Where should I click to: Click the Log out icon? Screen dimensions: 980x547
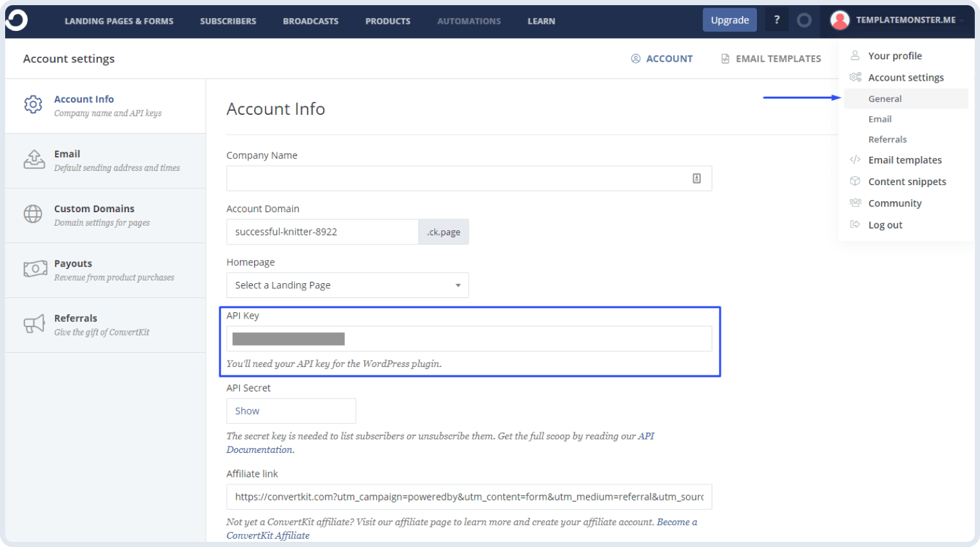click(x=856, y=224)
